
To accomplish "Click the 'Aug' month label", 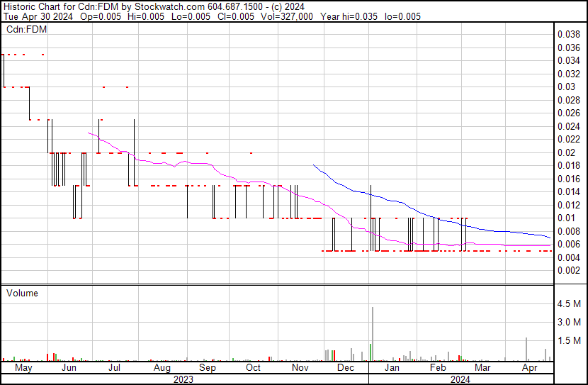I will (162, 367).
